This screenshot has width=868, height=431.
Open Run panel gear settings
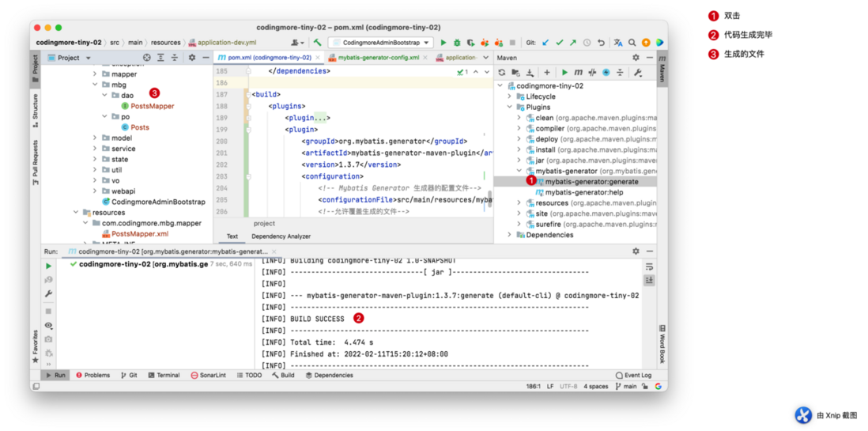coord(636,251)
